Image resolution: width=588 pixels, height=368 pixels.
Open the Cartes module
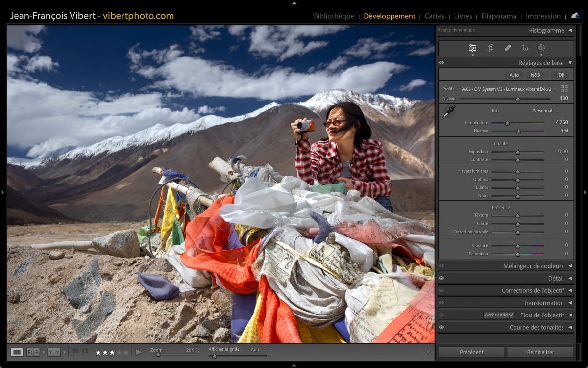point(434,16)
